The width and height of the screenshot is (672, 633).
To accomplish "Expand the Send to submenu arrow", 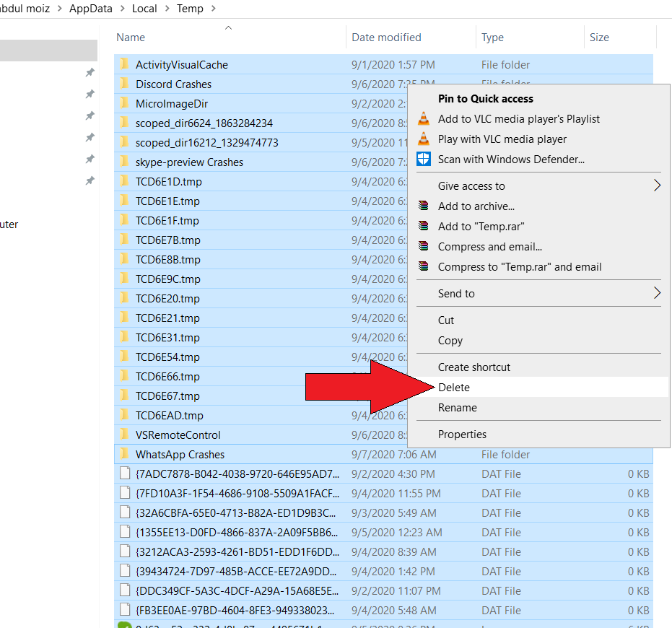I will pos(657,293).
